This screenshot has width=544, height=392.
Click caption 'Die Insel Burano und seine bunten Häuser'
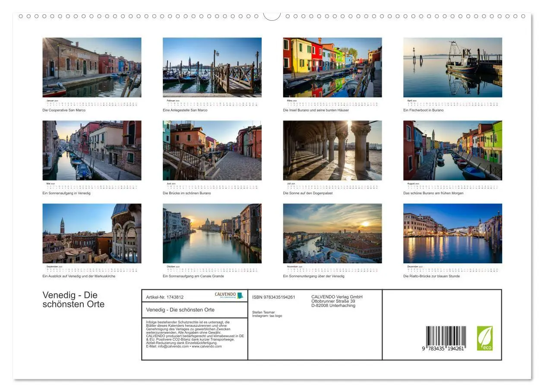[x=316, y=110]
